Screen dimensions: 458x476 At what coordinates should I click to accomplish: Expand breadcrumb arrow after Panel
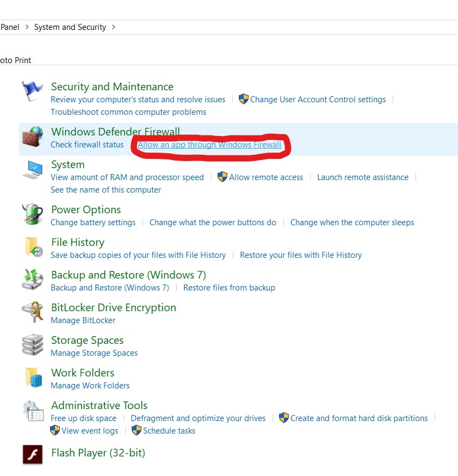pos(27,27)
